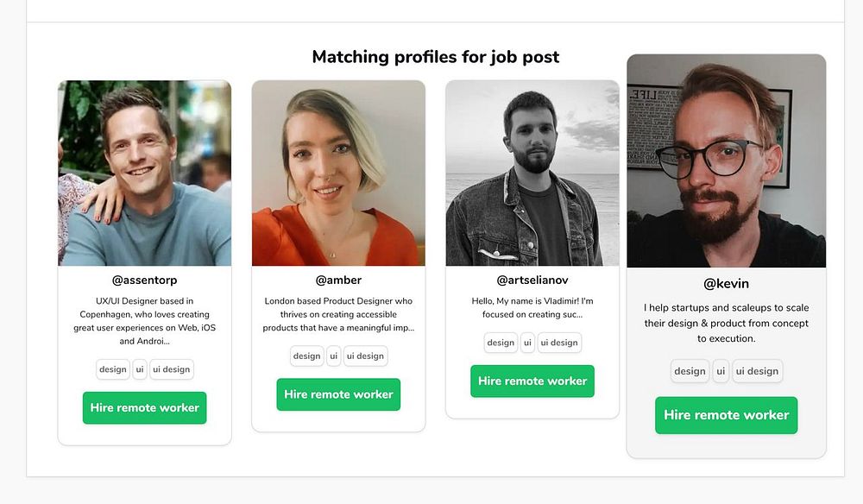The image size is (863, 504).
Task: Open @artselianov's profile photo
Action: [x=532, y=173]
